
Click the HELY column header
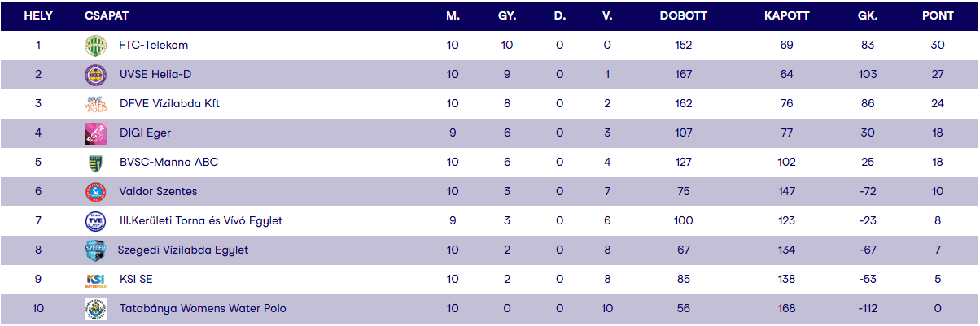38,16
